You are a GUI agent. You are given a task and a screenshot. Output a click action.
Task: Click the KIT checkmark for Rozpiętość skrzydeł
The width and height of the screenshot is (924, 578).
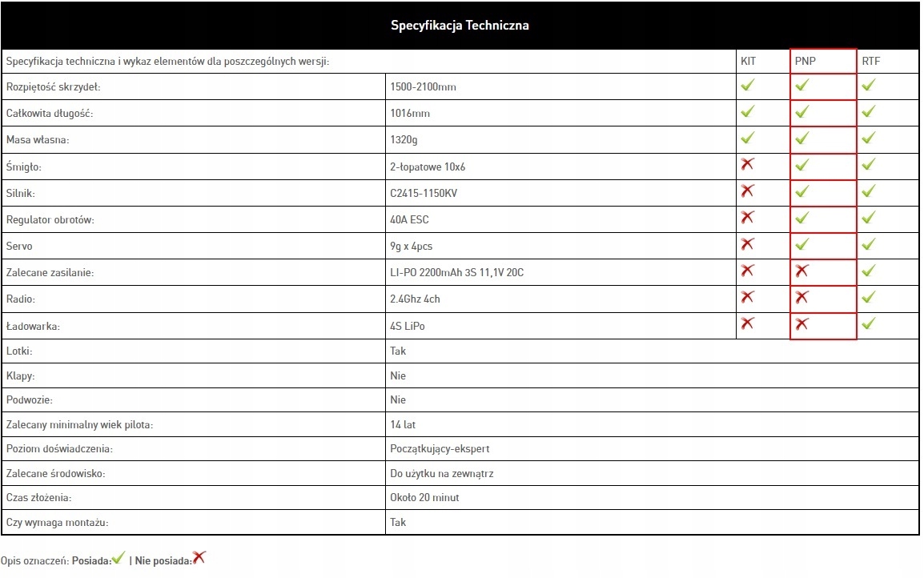[748, 85]
